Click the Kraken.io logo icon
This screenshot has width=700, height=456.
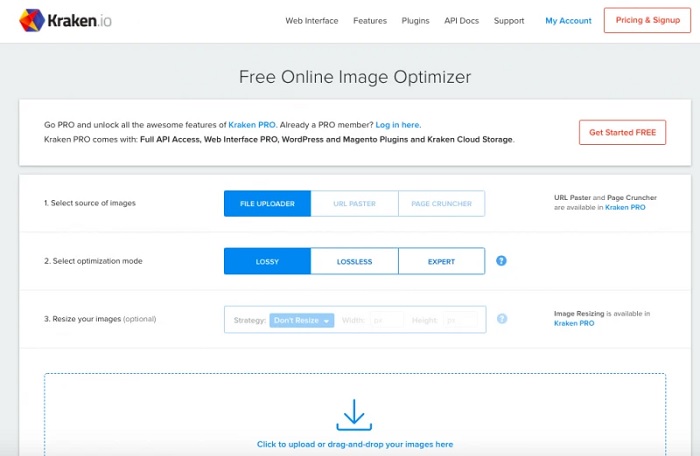pos(31,20)
